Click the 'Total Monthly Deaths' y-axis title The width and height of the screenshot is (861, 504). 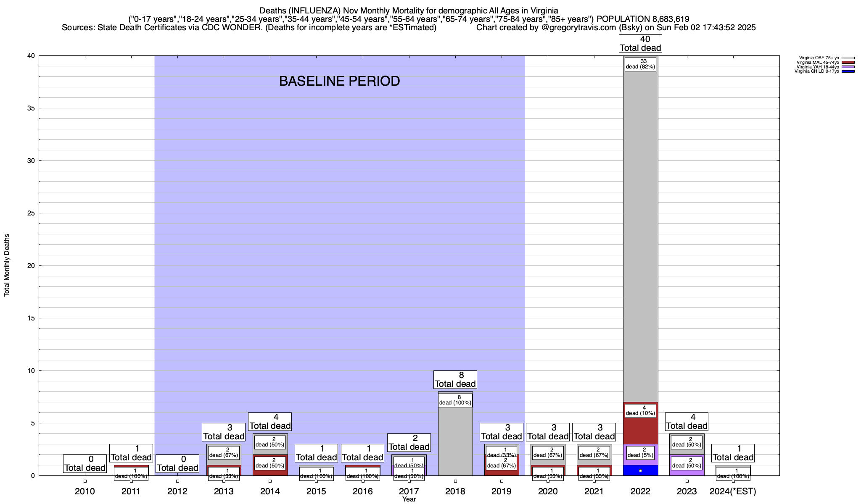[x=7, y=265]
